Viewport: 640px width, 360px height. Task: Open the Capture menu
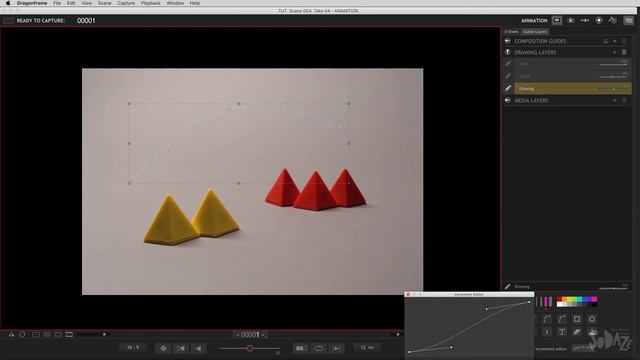(x=126, y=3)
